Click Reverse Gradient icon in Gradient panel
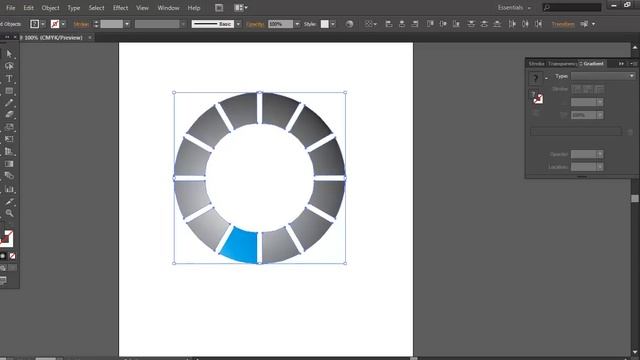640x360 pixels. (537, 113)
